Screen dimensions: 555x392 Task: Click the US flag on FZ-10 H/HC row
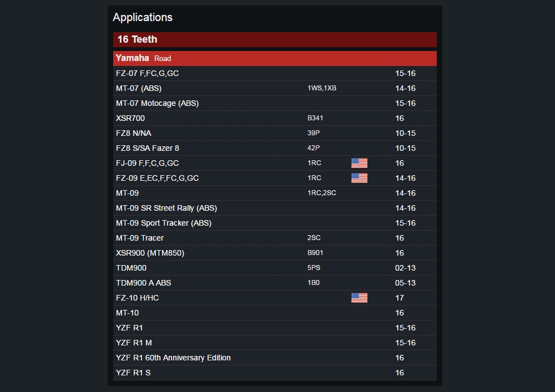point(359,298)
